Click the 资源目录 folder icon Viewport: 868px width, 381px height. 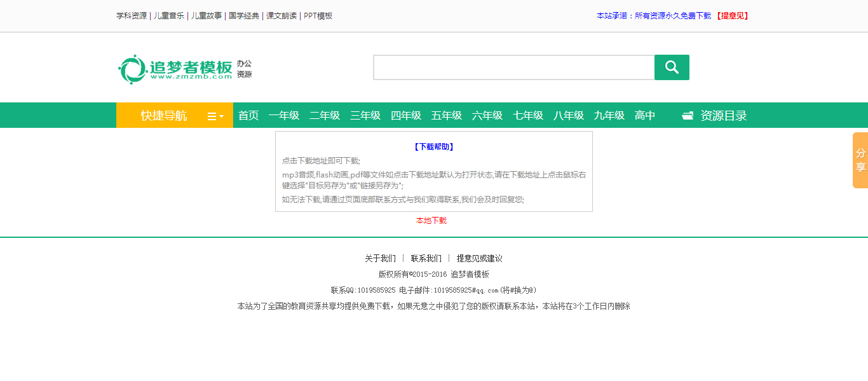688,116
